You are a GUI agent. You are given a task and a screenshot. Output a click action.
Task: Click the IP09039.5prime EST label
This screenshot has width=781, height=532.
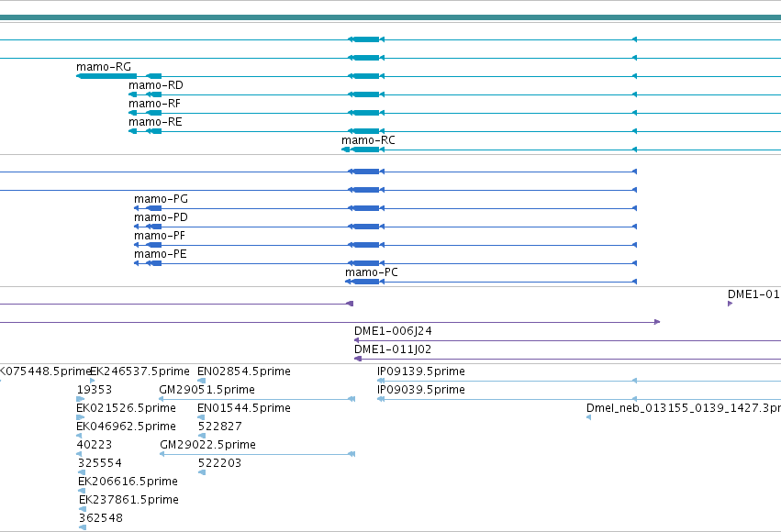point(421,390)
